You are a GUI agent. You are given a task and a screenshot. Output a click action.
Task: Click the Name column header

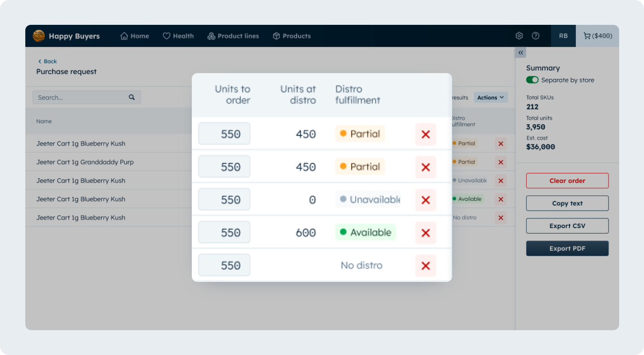[x=44, y=121]
